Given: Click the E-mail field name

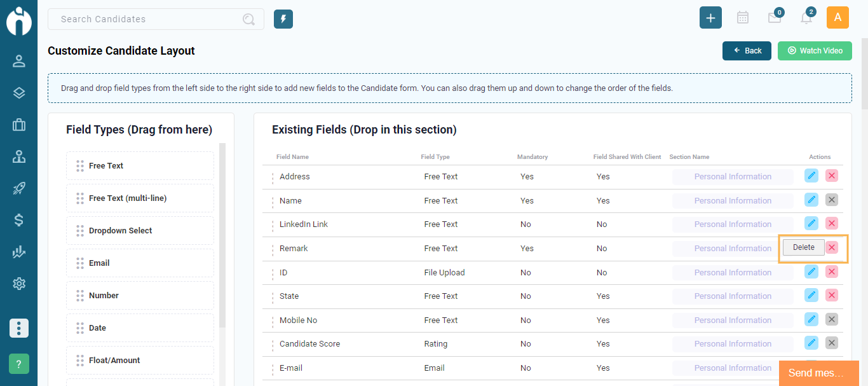Looking at the screenshot, I should [292, 368].
